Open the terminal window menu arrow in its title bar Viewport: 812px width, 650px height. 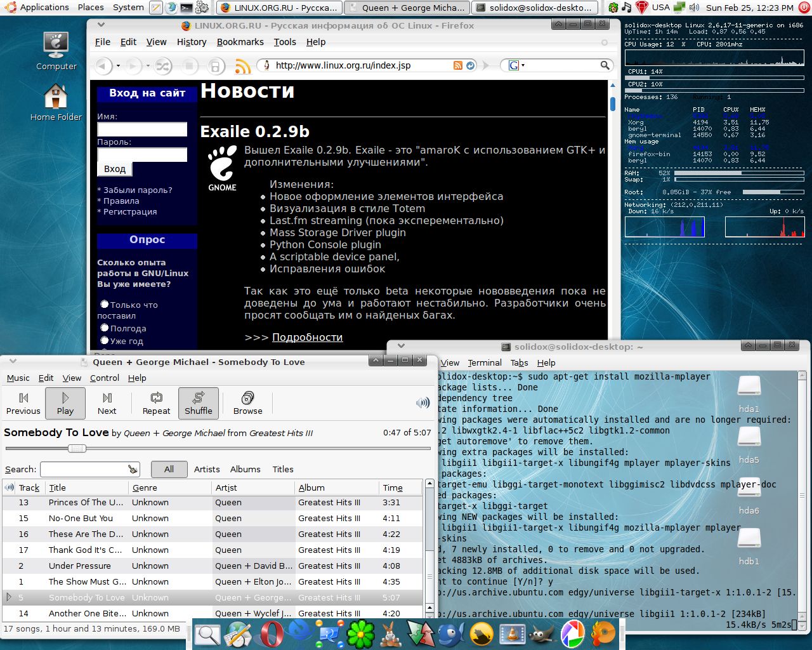click(x=401, y=346)
